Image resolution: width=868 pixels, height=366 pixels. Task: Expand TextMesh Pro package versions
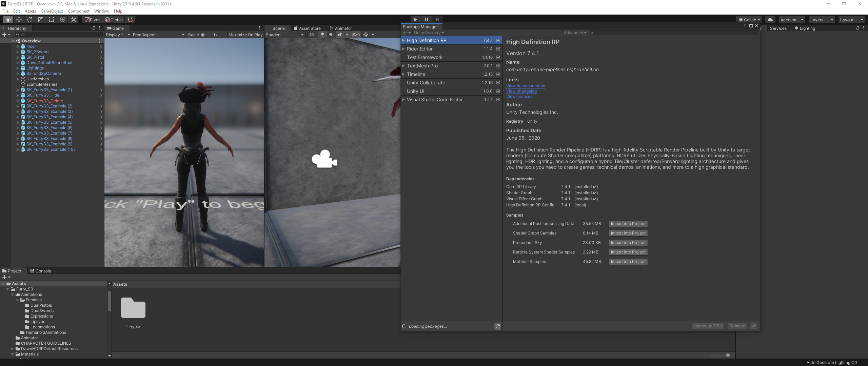(x=403, y=66)
